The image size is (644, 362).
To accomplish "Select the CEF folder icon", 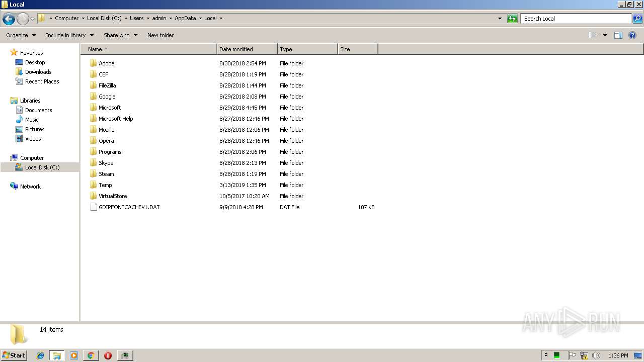I will 93,74.
